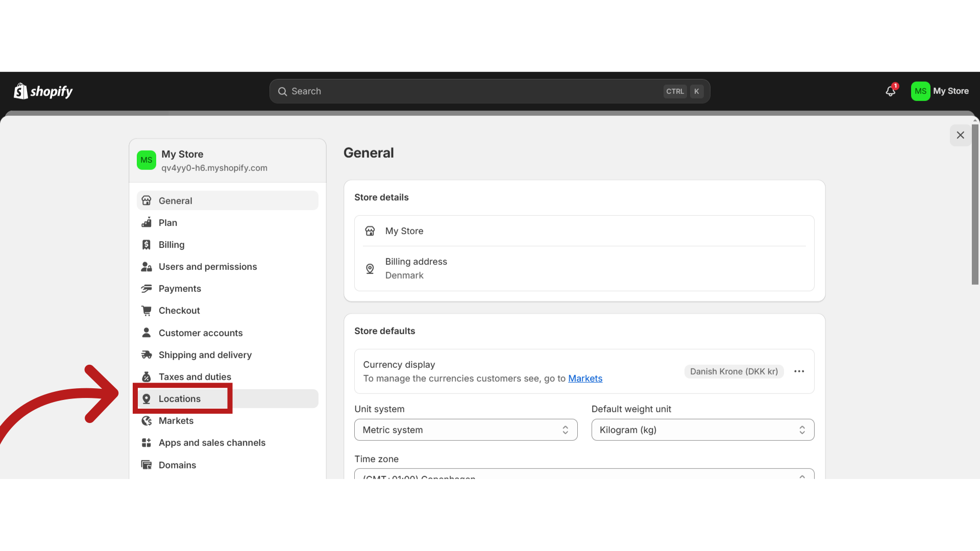Click the MS avatar in top bar

[x=920, y=91]
